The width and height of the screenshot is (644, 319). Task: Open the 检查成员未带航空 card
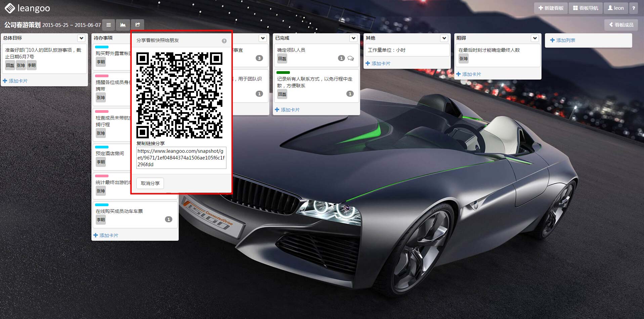(x=112, y=124)
